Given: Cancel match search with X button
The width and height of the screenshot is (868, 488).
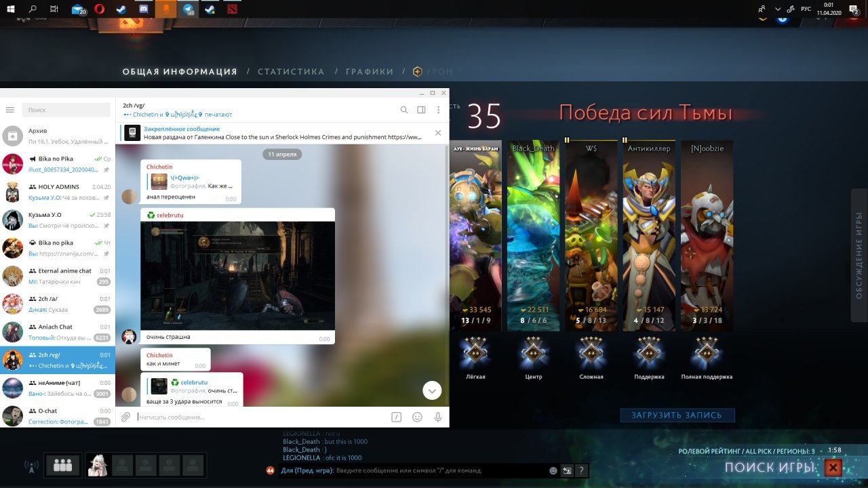Looking at the screenshot, I should (833, 468).
